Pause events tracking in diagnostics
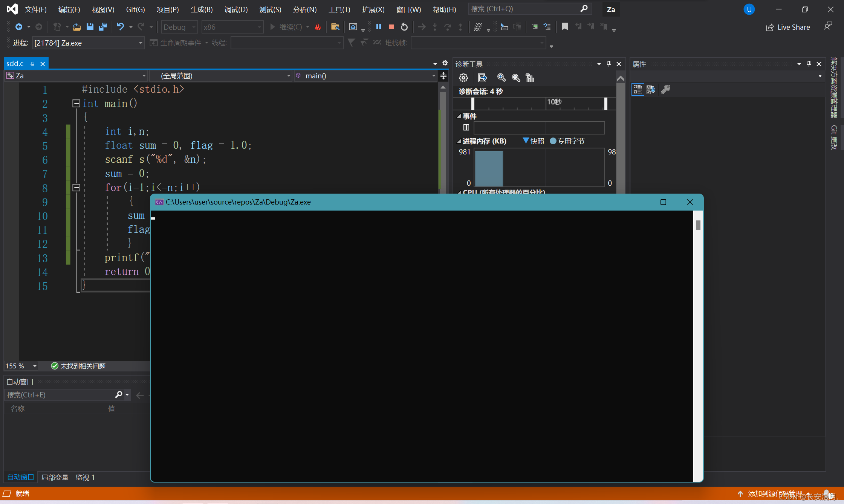844x504 pixels. pos(466,127)
